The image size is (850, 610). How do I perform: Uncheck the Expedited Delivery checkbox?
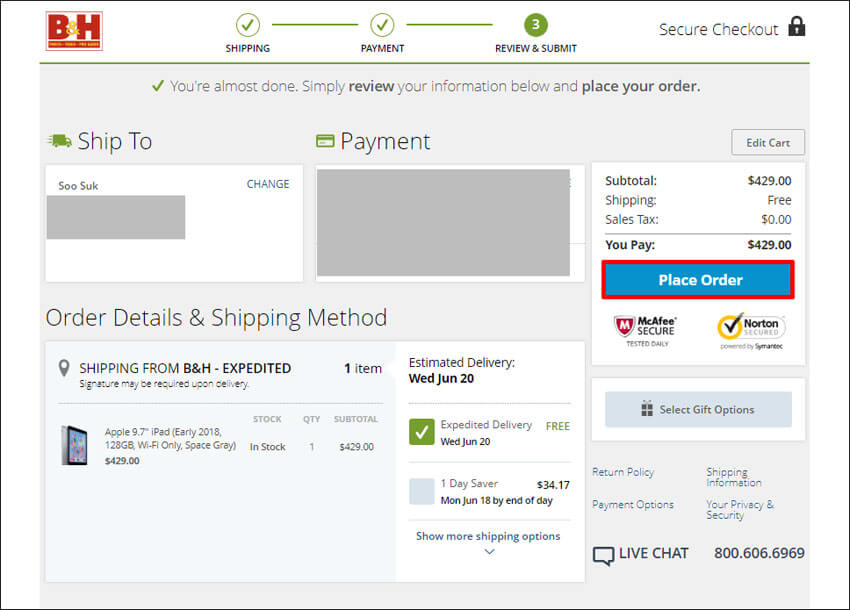coord(422,432)
